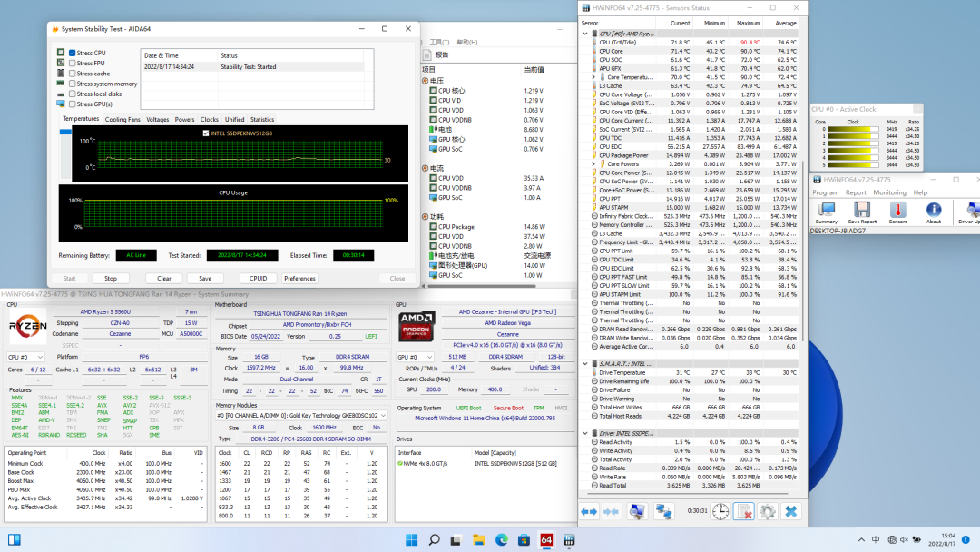Check Stress system memory option
Image resolution: width=980 pixels, height=552 pixels.
click(73, 84)
